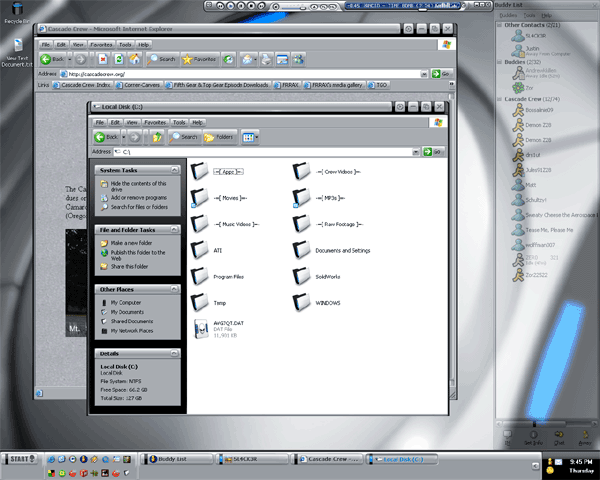This screenshot has width=600, height=480.
Task: Click the Internet Explorer address field
Action: tap(240, 73)
